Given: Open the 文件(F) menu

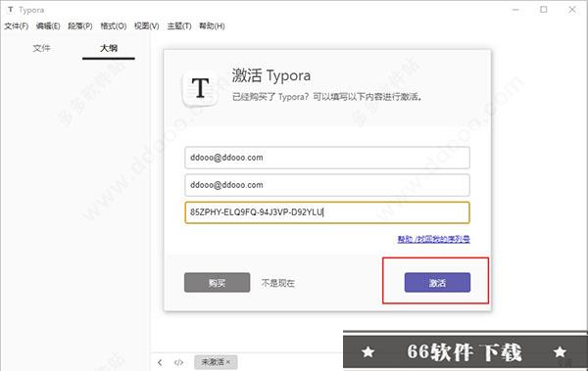Looking at the screenshot, I should (x=16, y=25).
